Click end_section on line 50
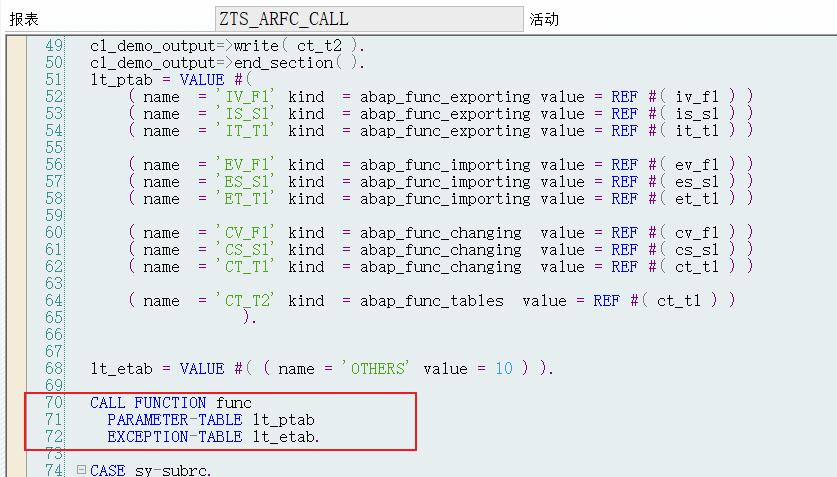Viewport: 837px width, 477px height. point(283,62)
